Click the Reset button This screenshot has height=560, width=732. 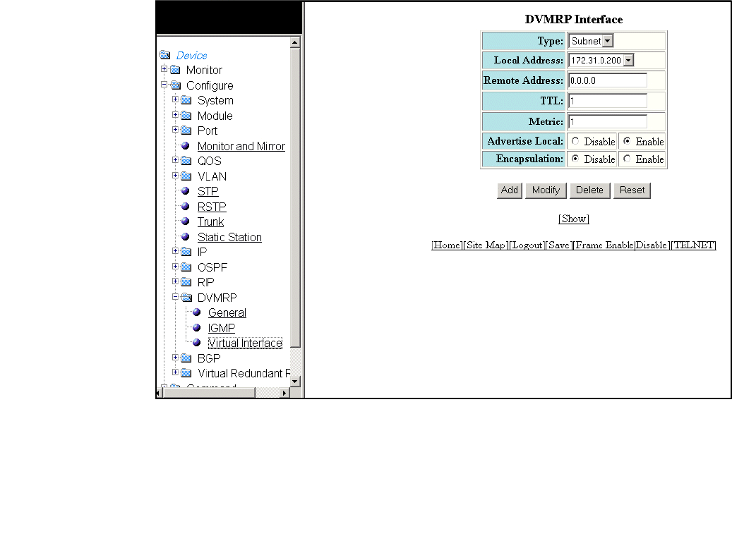[632, 190]
